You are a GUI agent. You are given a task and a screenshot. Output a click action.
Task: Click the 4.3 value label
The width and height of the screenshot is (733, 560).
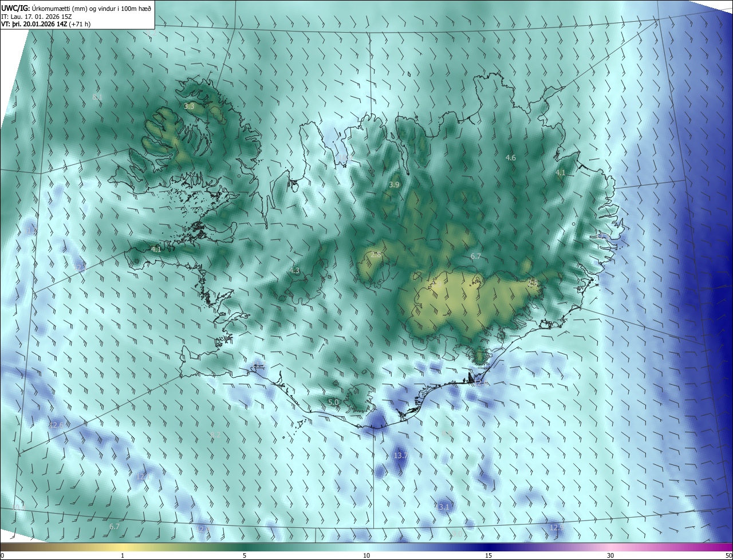pos(294,270)
